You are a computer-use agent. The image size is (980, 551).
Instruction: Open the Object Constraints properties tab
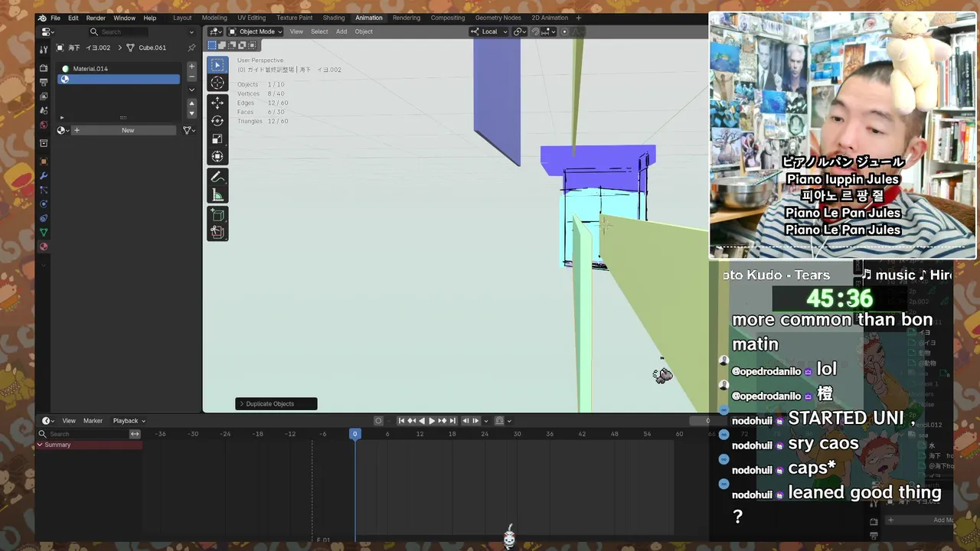[44, 218]
